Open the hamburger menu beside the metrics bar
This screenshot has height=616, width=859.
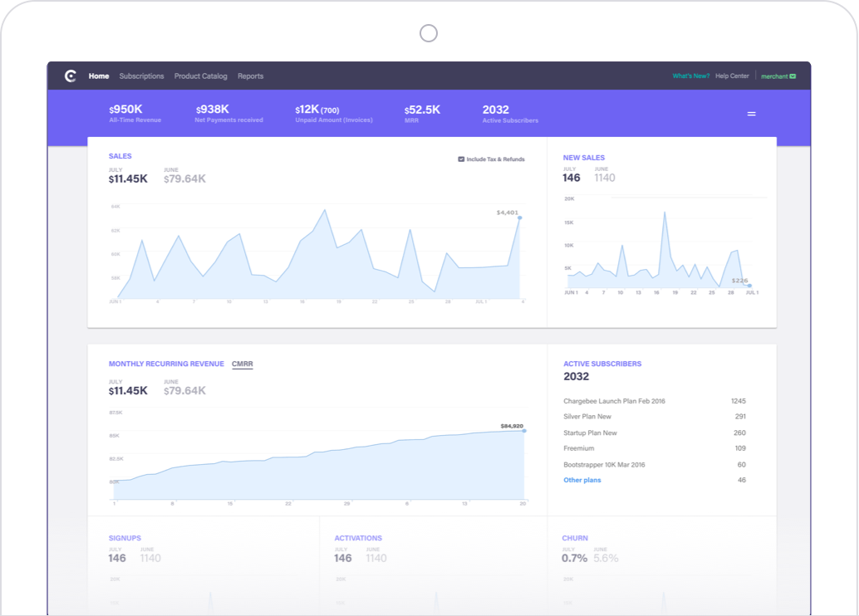pyautogui.click(x=751, y=113)
